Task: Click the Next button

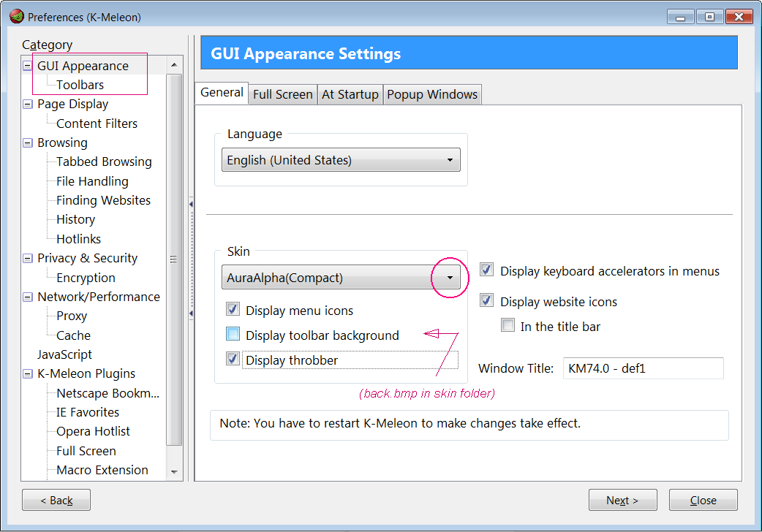Action: coord(622,501)
